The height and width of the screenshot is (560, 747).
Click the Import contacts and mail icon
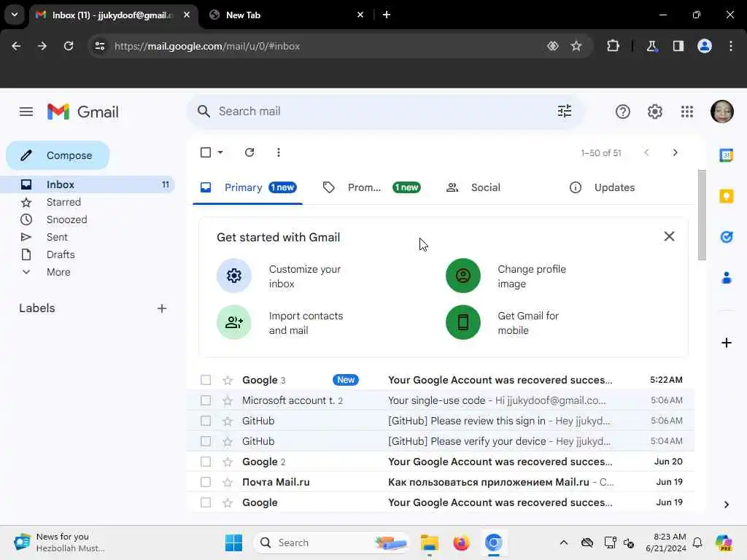click(234, 322)
